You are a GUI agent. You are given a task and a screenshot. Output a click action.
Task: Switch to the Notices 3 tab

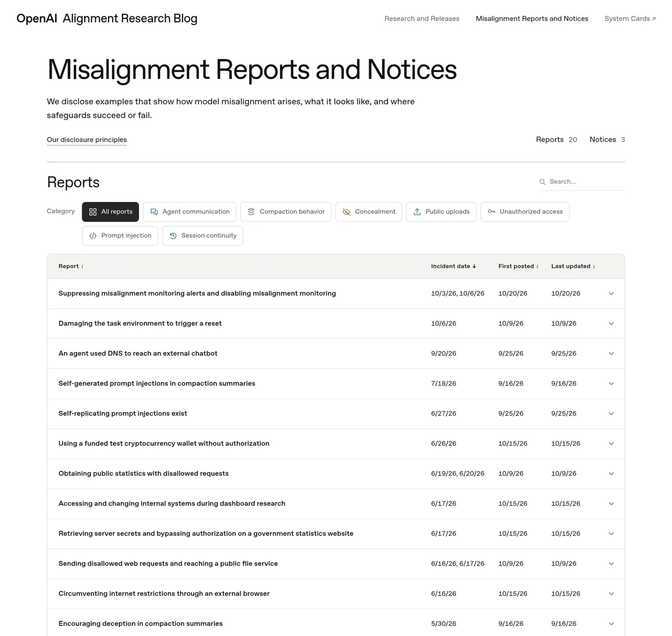pos(607,139)
